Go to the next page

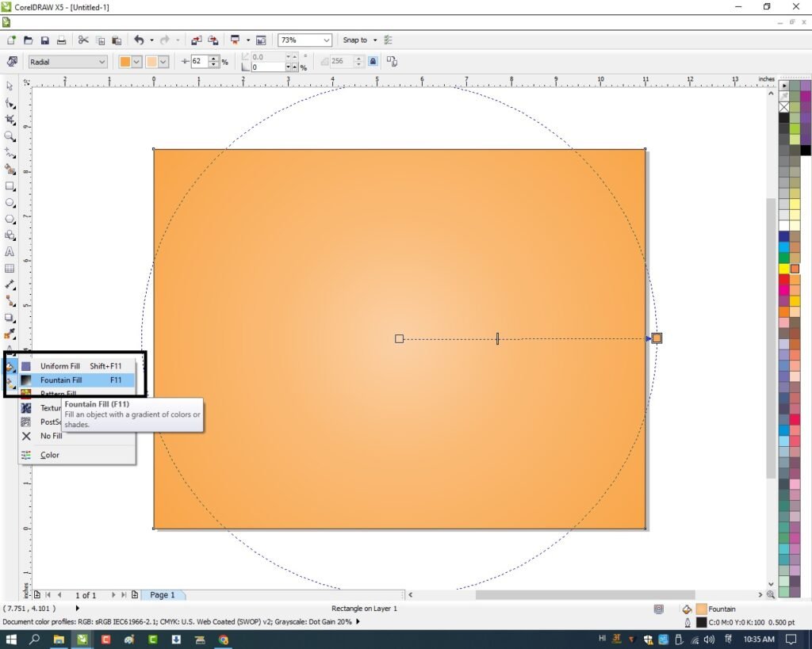click(113, 594)
